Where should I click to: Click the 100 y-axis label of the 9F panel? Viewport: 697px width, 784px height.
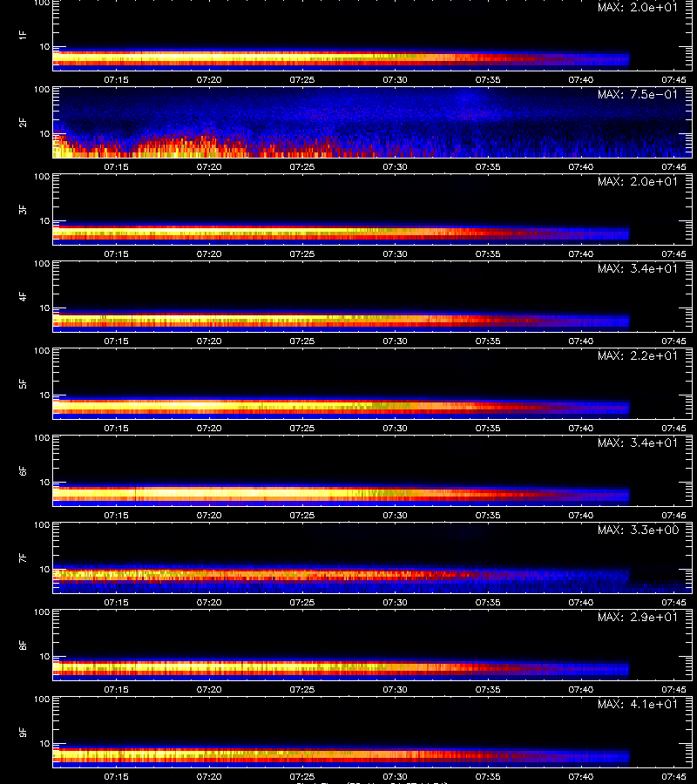[x=42, y=699]
